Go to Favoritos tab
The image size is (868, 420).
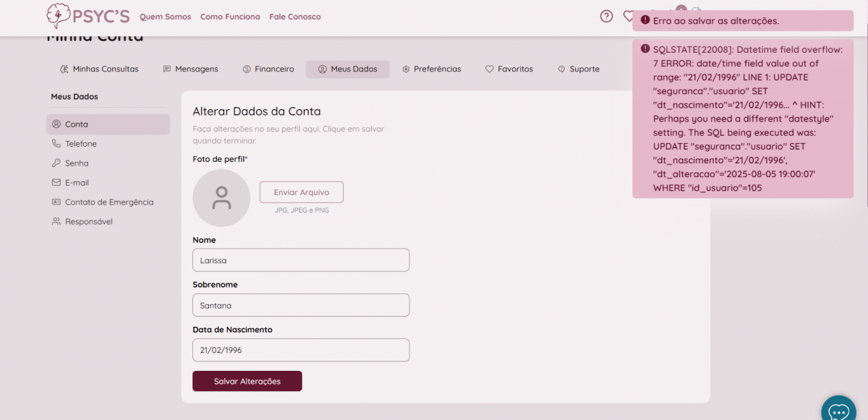tap(509, 69)
